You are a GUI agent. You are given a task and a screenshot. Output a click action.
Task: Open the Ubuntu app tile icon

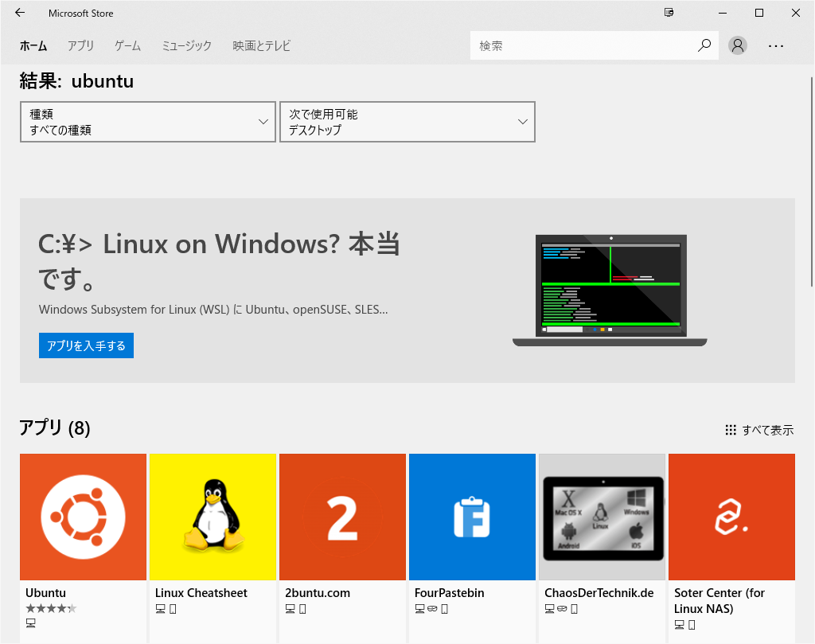coord(83,517)
